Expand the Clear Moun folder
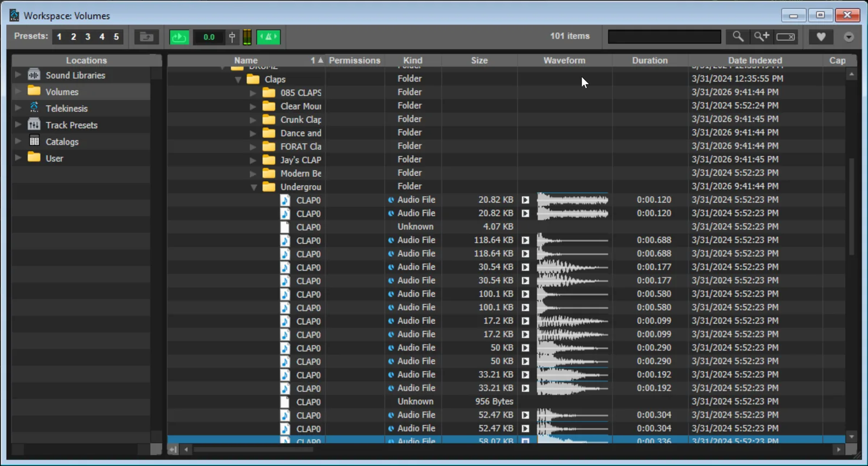Screen dimensions: 868x466 253,107
